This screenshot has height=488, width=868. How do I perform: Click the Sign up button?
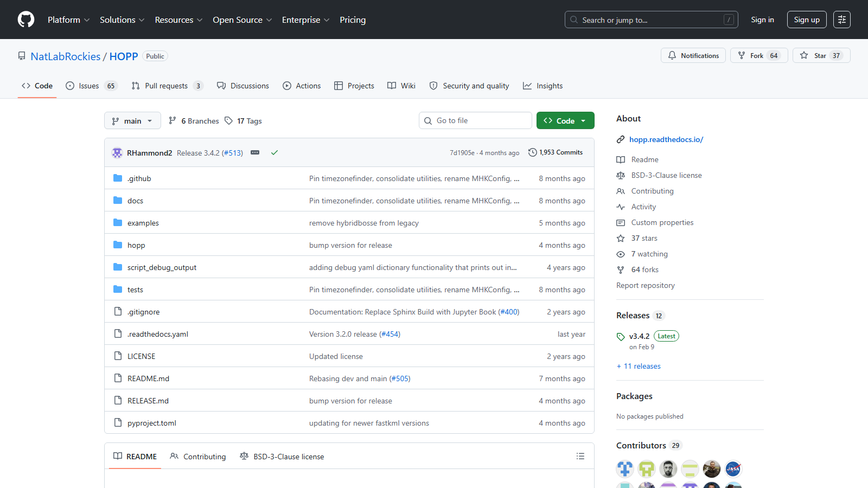[x=807, y=20]
